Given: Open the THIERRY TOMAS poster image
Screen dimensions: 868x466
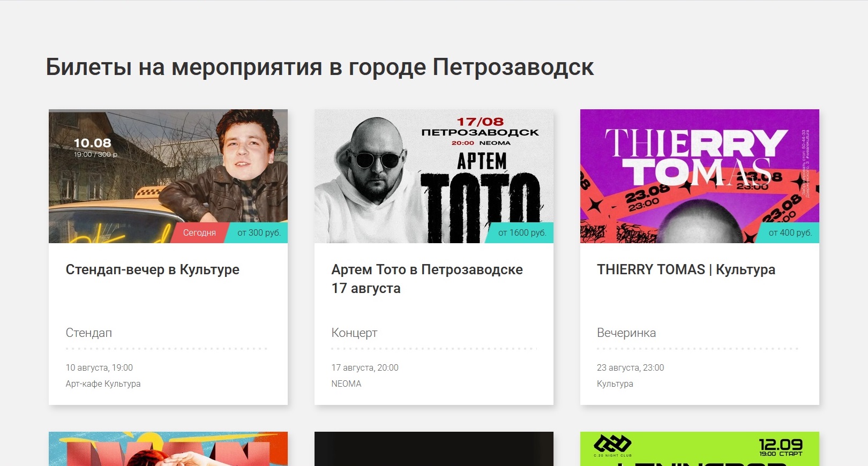Looking at the screenshot, I should point(700,176).
